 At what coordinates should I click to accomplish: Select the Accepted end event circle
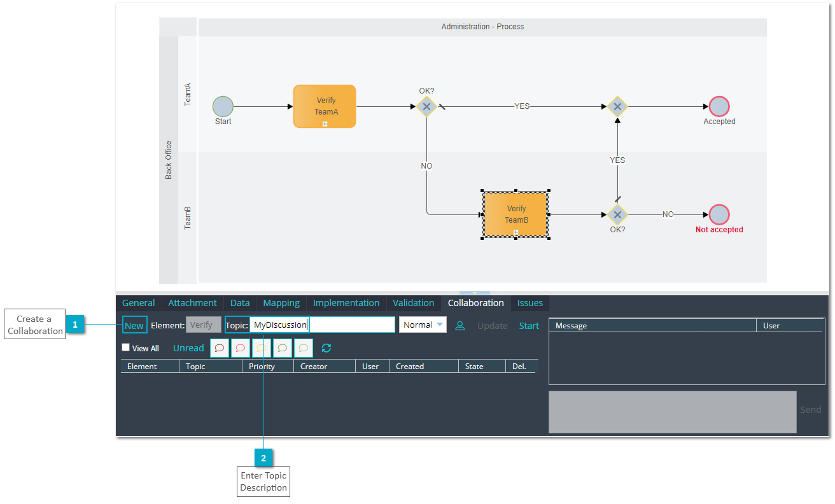click(x=719, y=106)
